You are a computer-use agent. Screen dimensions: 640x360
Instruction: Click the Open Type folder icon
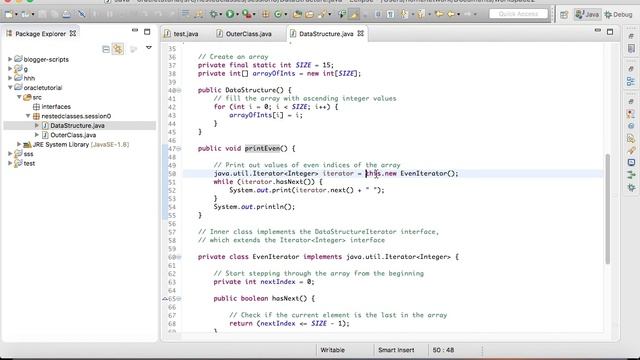click(x=297, y=14)
